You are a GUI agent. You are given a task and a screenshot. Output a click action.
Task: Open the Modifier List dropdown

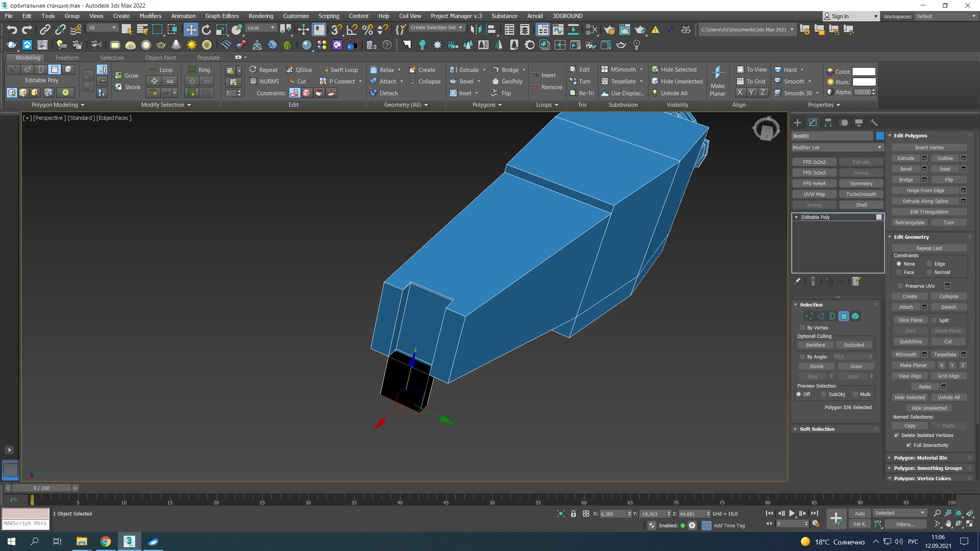tap(837, 147)
